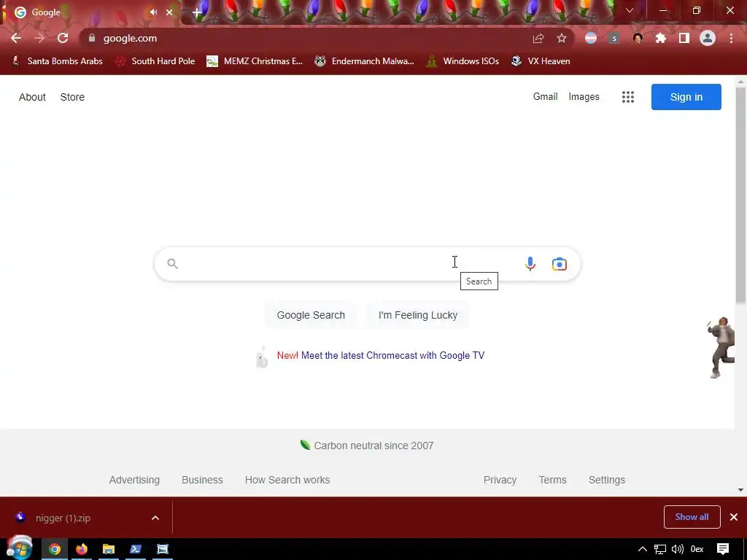View site information lock icon
Viewport: 747px width, 560px height.
point(92,38)
